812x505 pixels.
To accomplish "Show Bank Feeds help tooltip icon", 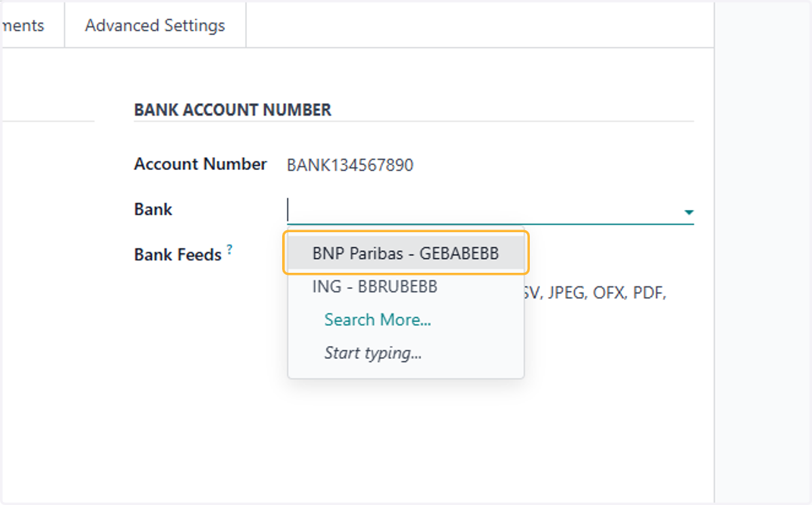I will [x=229, y=250].
